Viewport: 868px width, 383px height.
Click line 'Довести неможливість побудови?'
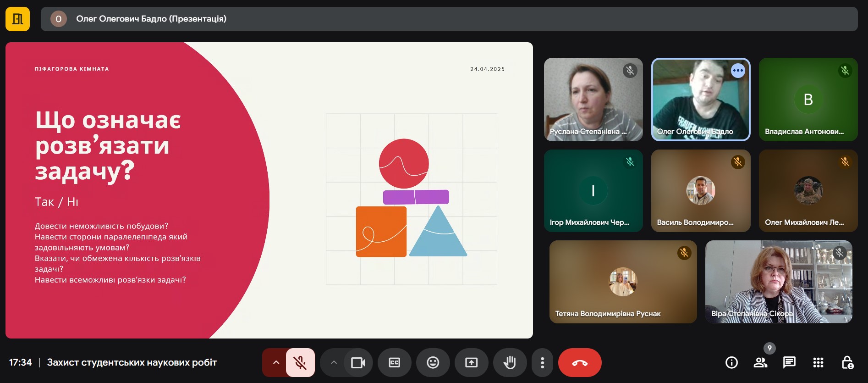tap(102, 226)
